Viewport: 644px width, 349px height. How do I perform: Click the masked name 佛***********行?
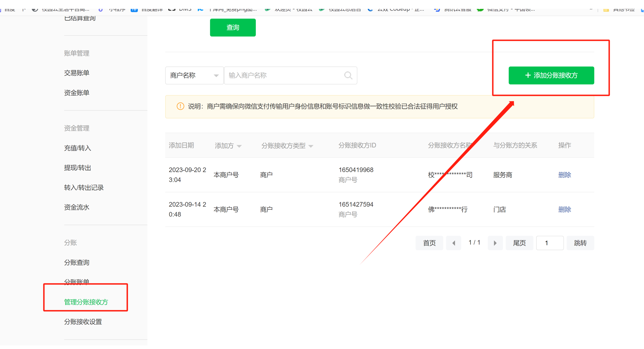(447, 210)
